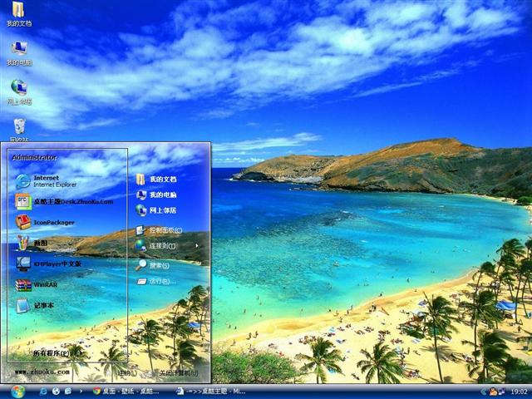The width and height of the screenshot is (532, 399).
Task: Open 我的电脑 in Start menu right pane
Action: [x=156, y=195]
